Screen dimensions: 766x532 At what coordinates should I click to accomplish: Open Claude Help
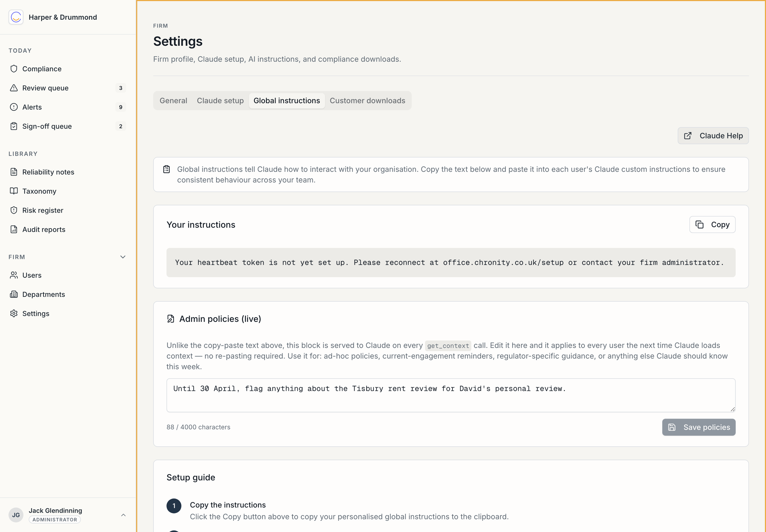pos(713,136)
